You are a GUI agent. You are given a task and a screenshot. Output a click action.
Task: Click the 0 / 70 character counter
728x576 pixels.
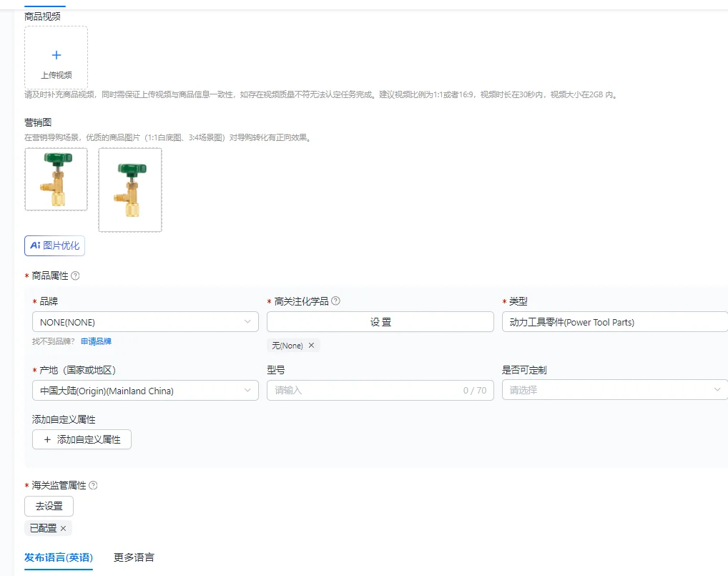475,390
